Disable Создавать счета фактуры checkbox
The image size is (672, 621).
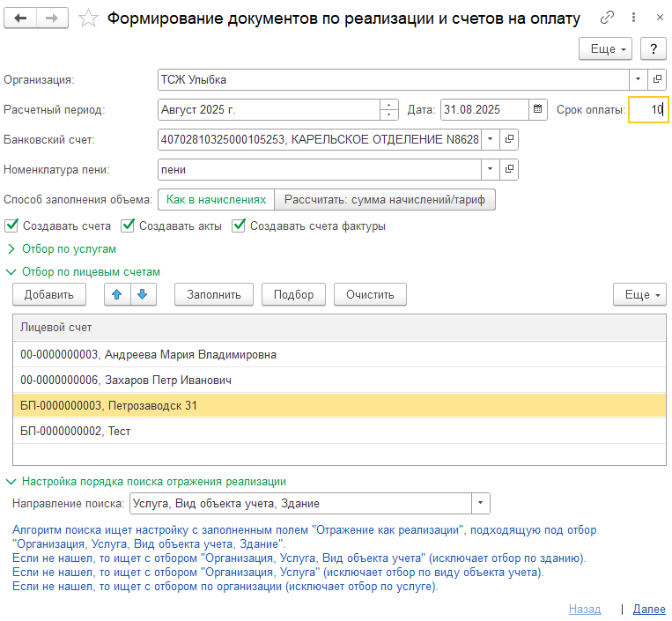point(239,225)
